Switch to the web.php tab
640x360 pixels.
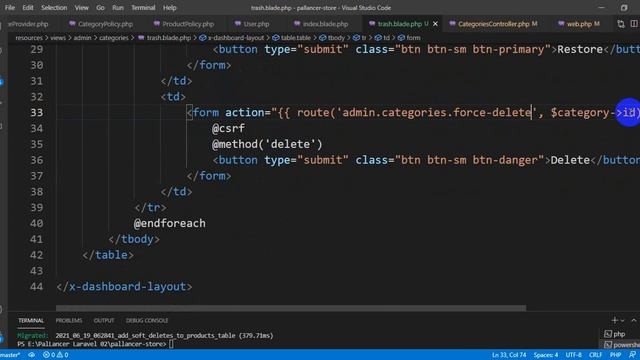[x=579, y=24]
